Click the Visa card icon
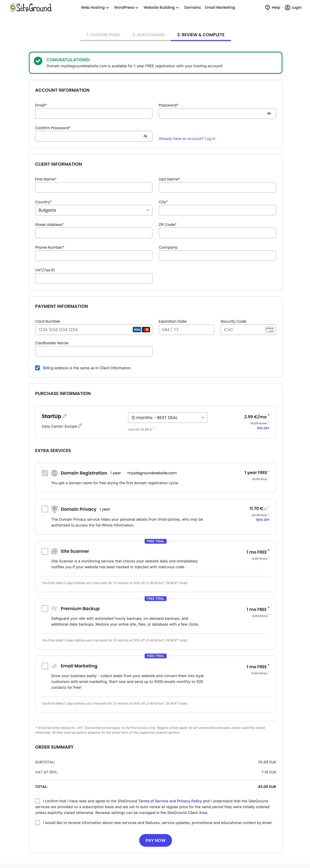310x868 pixels. pyautogui.click(x=137, y=329)
